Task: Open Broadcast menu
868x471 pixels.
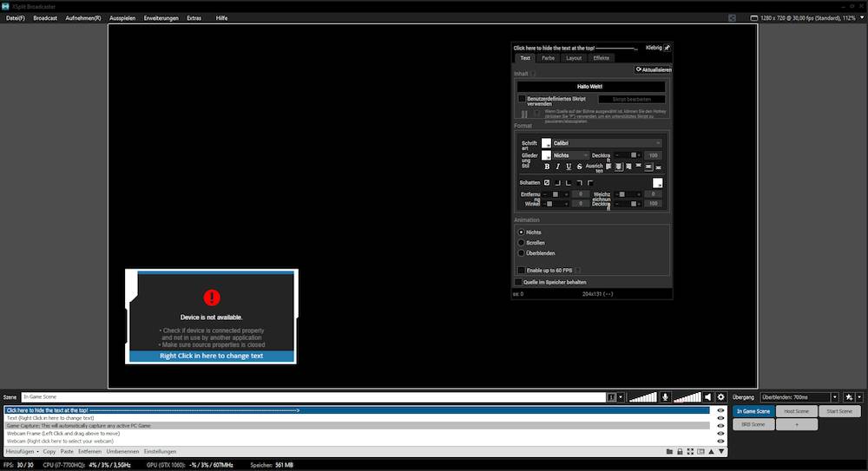Action: (45, 17)
